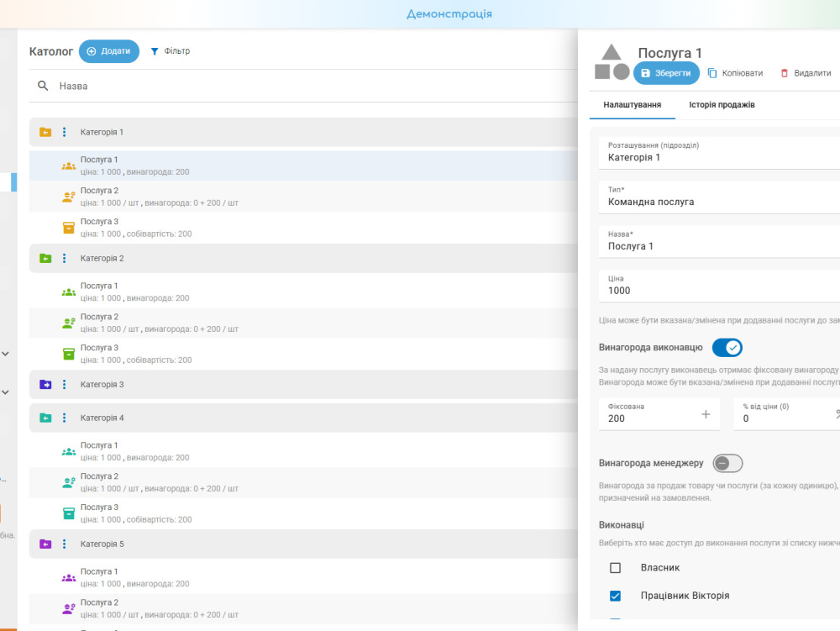Click green box icon of Послуга 3 in Категорія 2
Viewport: 840px width, 631px height.
69,354
